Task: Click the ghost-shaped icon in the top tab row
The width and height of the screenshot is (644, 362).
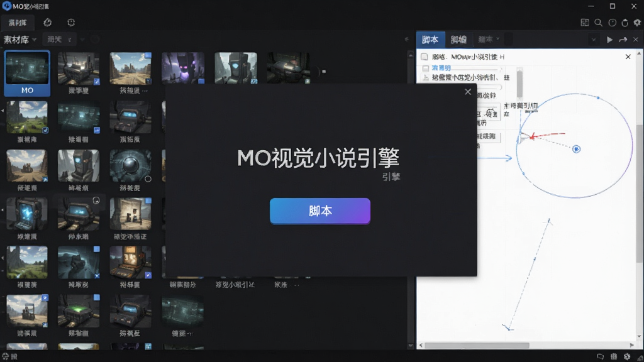Action: (x=71, y=23)
